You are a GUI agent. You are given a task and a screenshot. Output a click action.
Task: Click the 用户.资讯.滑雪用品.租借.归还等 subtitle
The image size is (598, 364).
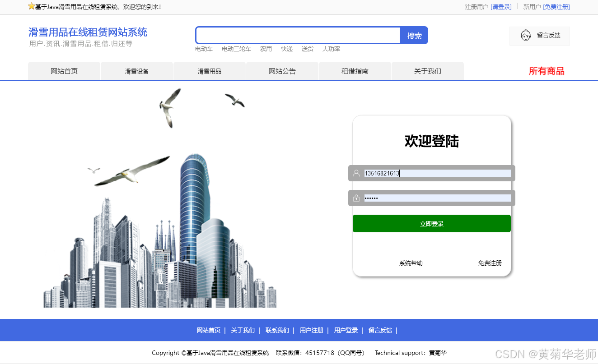81,44
